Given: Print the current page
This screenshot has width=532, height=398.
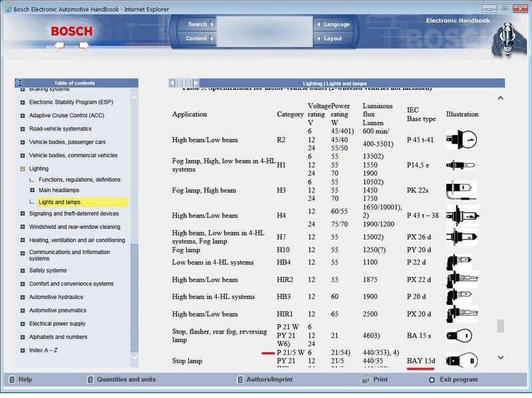Looking at the screenshot, I should [374, 379].
